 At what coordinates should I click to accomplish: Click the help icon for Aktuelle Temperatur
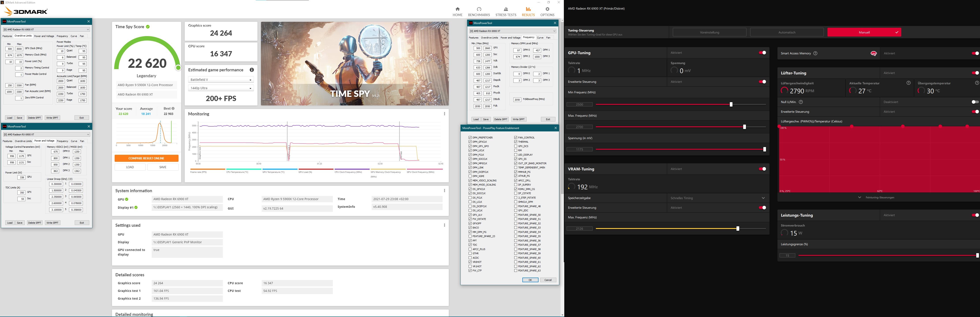[909, 83]
